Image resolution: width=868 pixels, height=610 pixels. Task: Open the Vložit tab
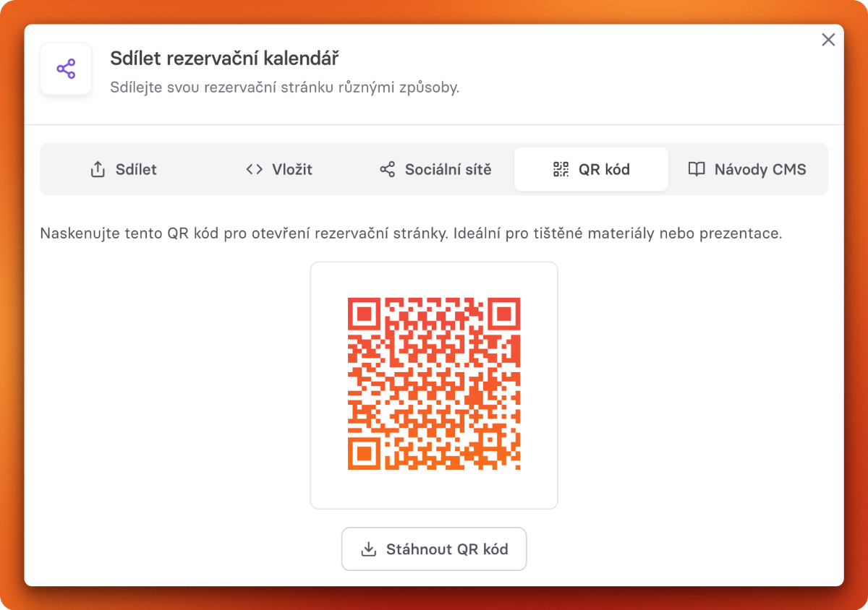(279, 170)
